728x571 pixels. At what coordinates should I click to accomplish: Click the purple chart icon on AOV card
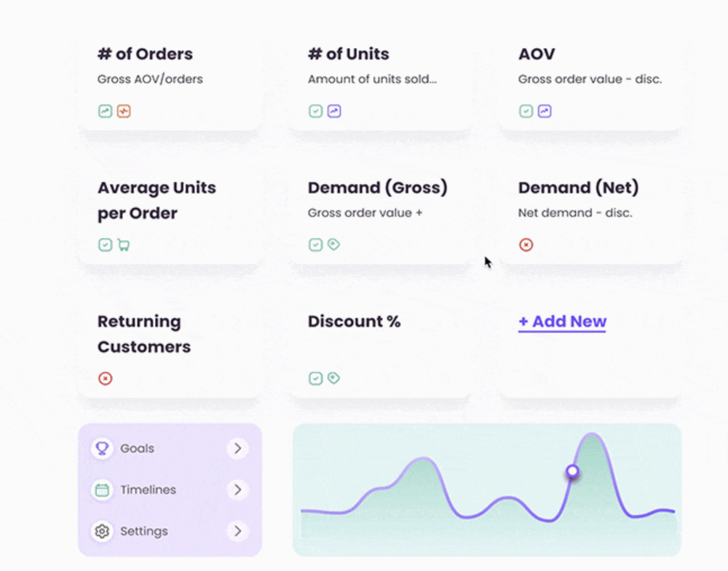pos(545,111)
